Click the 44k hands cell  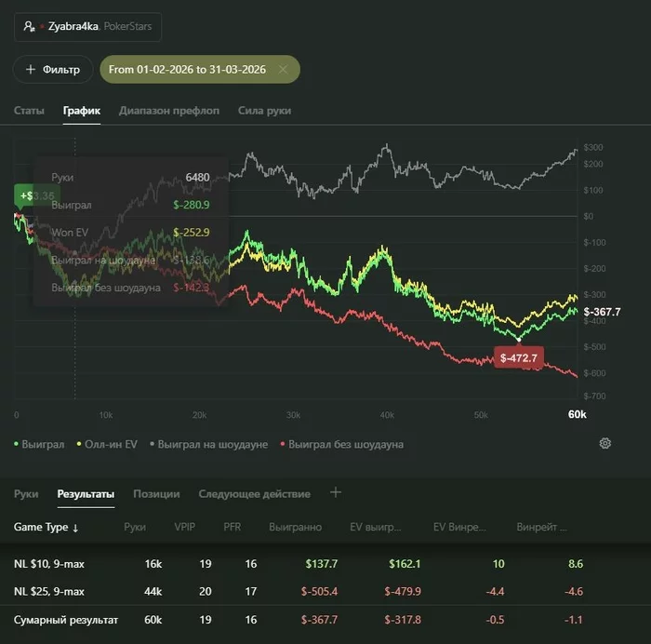153,591
